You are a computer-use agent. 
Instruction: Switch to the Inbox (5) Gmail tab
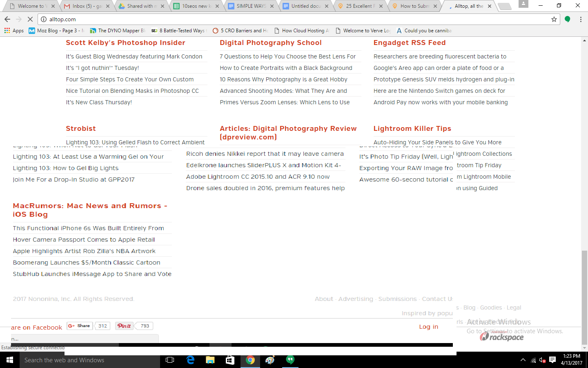point(86,6)
